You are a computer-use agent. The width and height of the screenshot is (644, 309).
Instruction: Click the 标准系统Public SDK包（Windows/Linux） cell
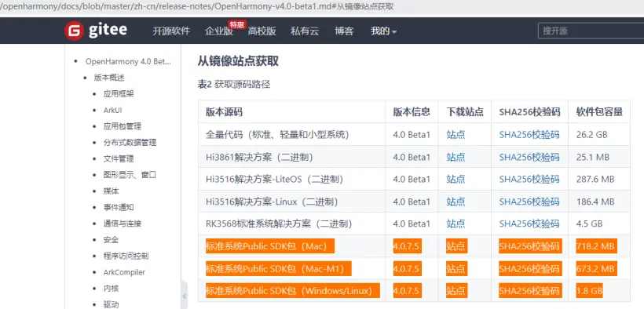(292, 291)
